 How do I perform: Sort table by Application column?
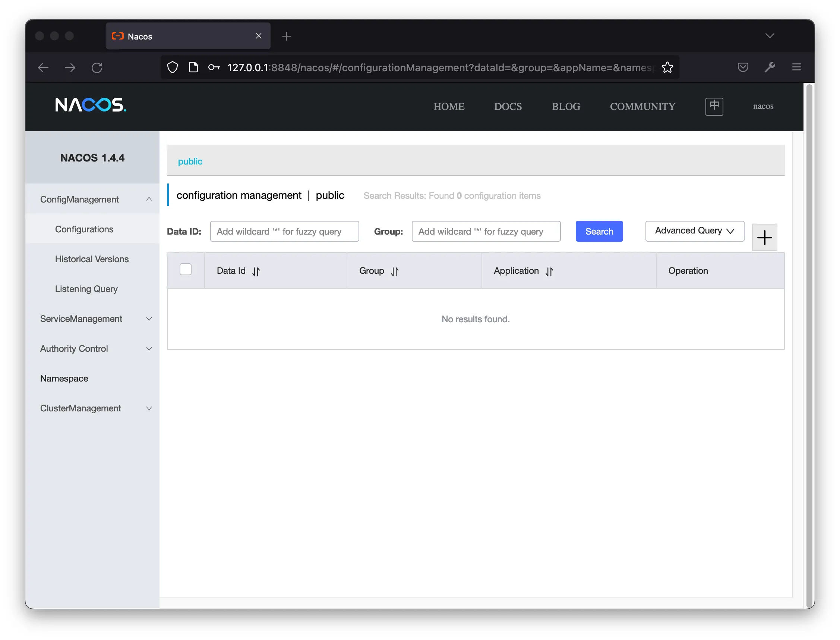549,271
